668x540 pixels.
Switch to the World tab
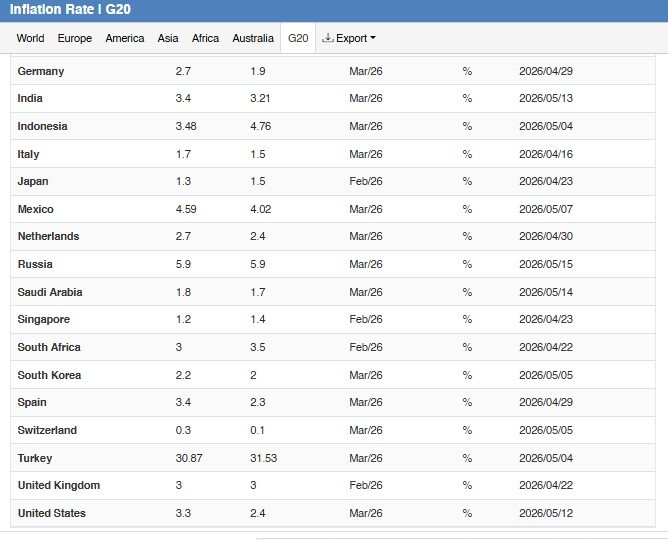(x=30, y=39)
